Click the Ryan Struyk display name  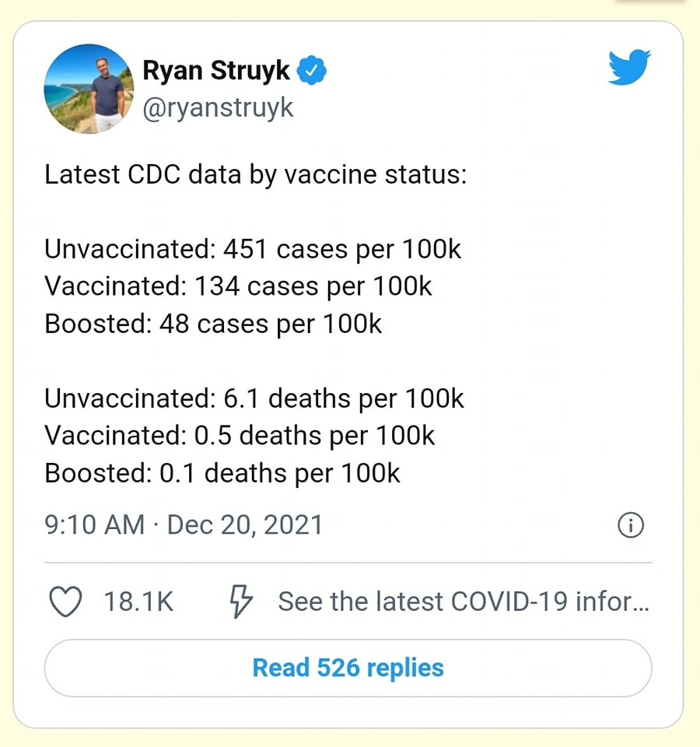pos(215,71)
